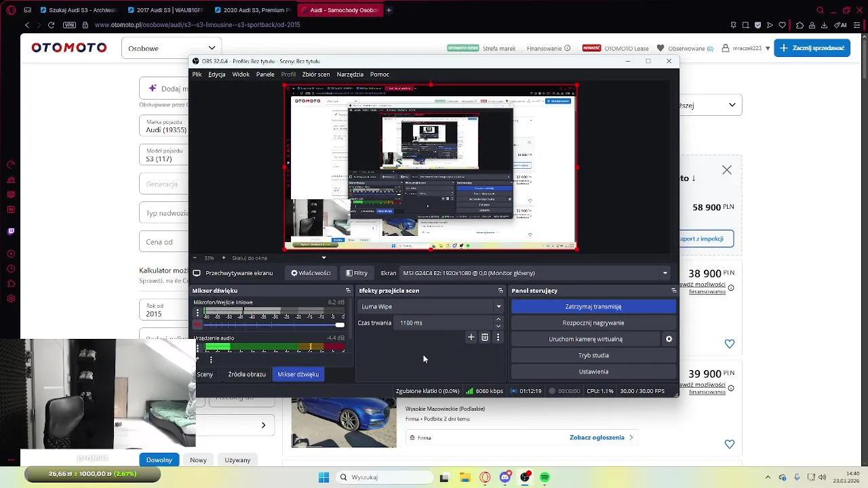Mute the Mikrofon/Wejście liniowe source

[x=197, y=325]
